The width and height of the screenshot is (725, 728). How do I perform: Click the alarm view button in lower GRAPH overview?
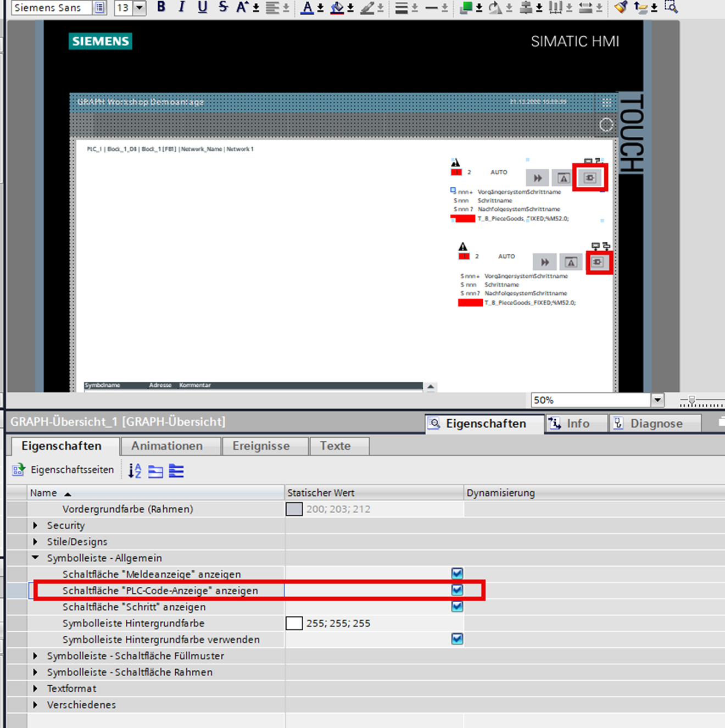[571, 262]
